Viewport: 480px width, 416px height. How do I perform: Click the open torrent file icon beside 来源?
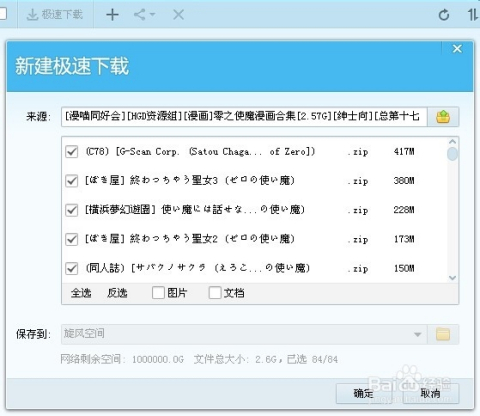tap(443, 117)
